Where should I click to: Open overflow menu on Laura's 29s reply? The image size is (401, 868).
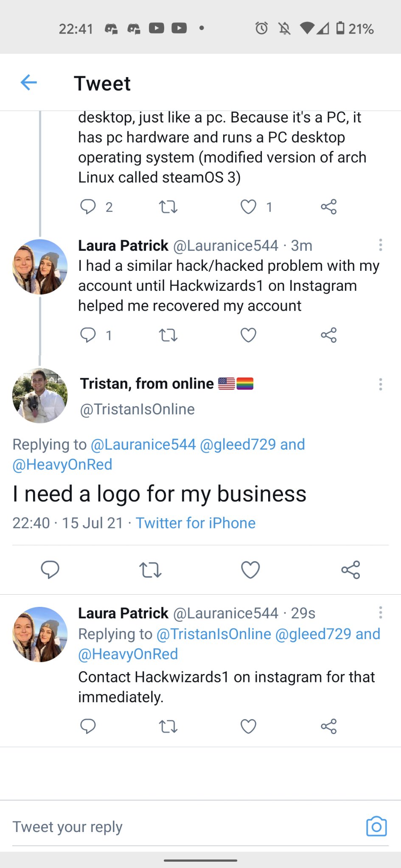click(x=380, y=612)
